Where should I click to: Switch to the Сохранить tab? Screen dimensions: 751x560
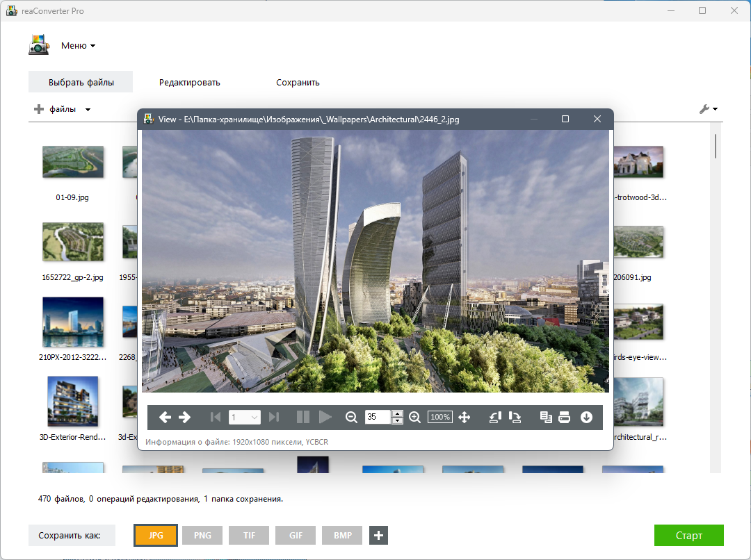click(298, 82)
